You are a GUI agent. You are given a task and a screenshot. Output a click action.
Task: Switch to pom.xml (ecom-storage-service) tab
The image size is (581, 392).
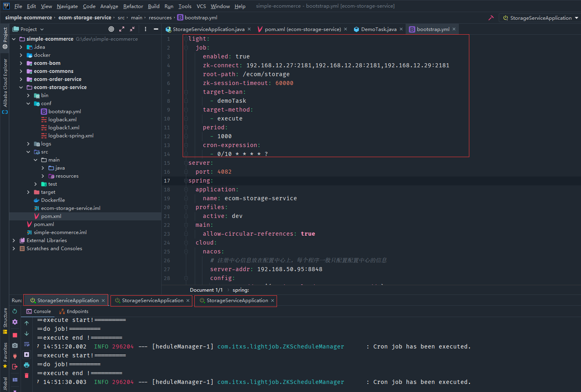[302, 29]
